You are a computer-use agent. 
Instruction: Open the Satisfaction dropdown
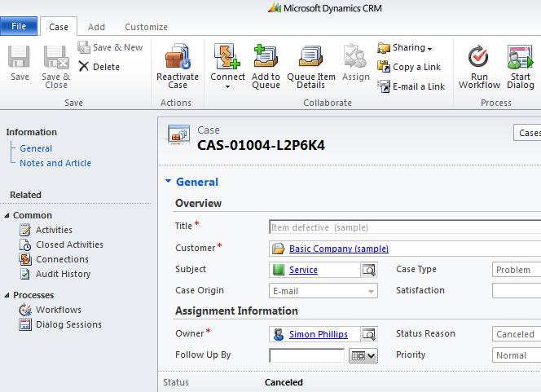[517, 291]
